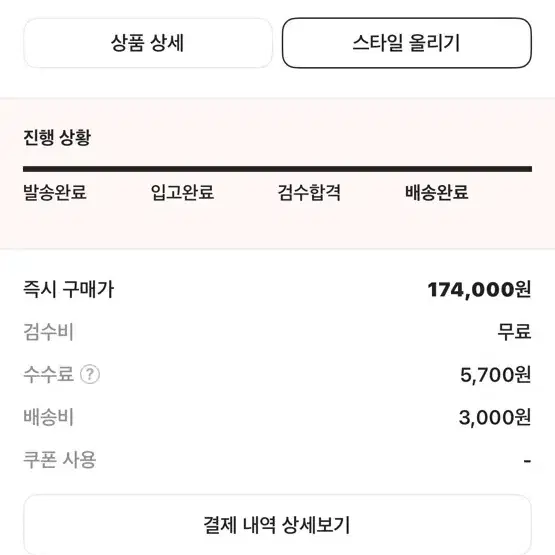Click the 5,700원 fee amount
This screenshot has height=555, width=555.
496,374
